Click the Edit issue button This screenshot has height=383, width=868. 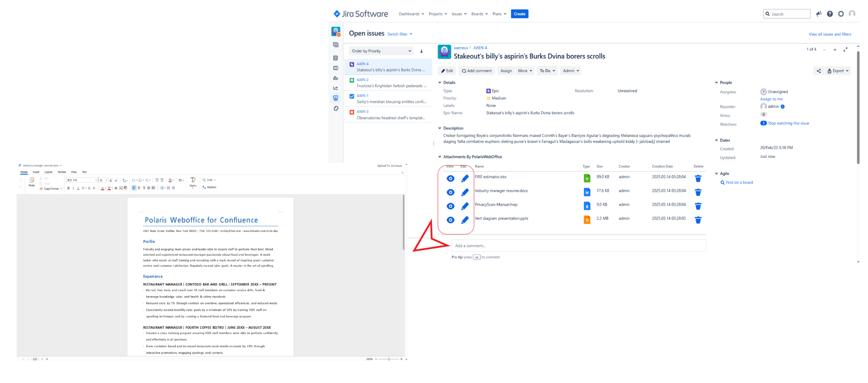point(447,71)
